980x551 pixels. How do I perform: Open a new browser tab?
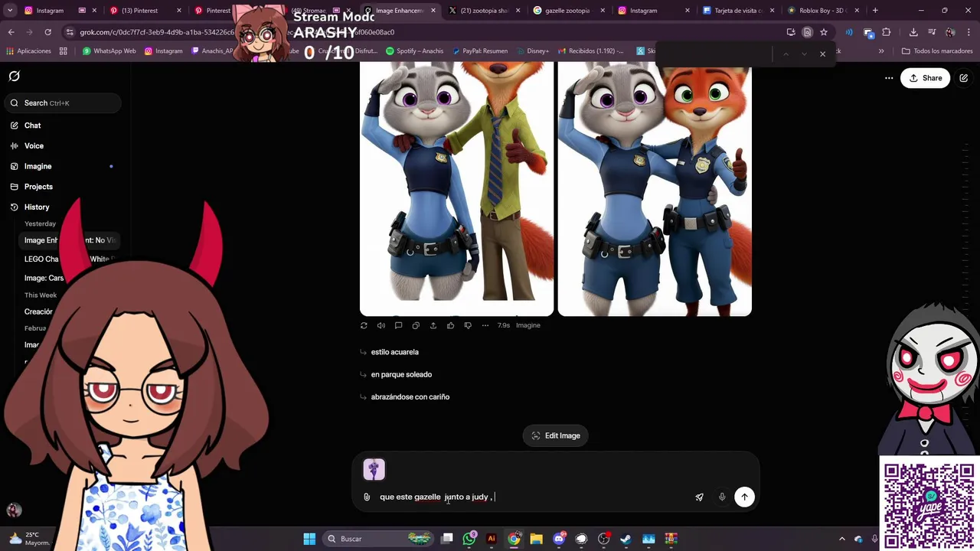[x=875, y=11]
